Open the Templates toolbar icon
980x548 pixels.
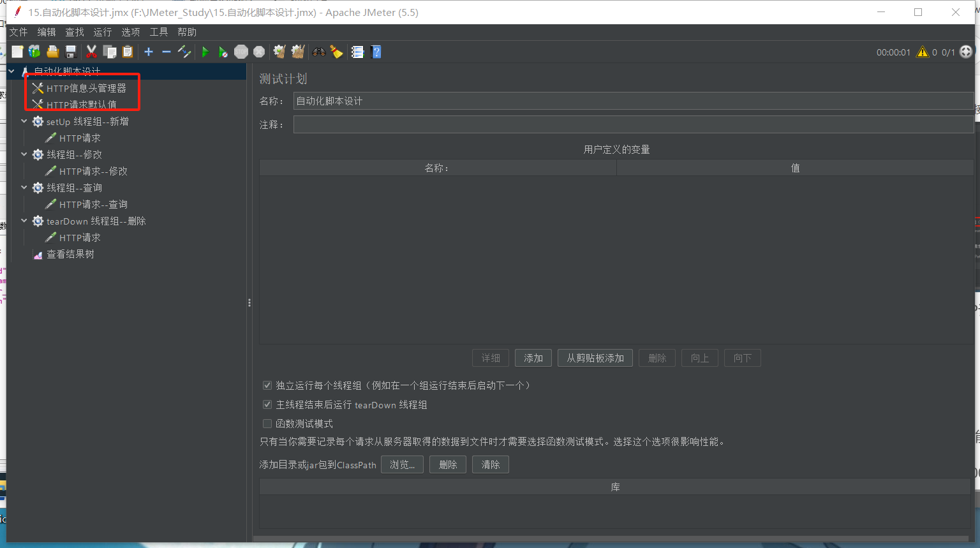(34, 52)
